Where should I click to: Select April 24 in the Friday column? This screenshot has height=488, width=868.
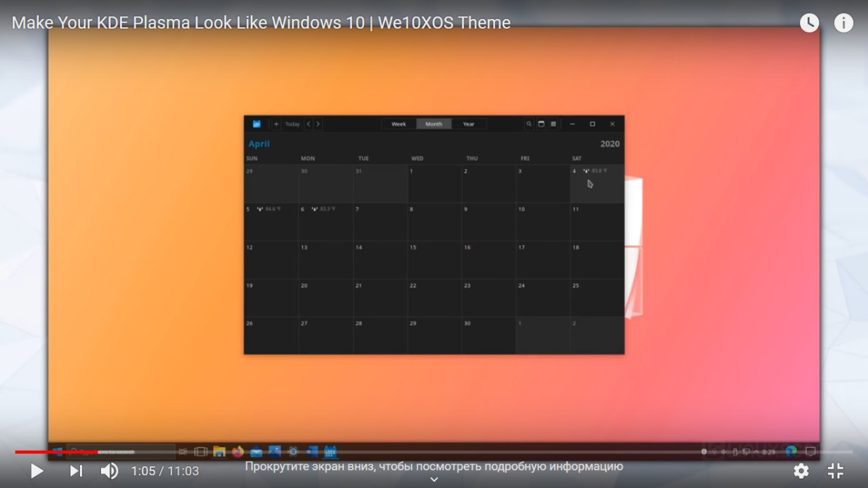543,297
